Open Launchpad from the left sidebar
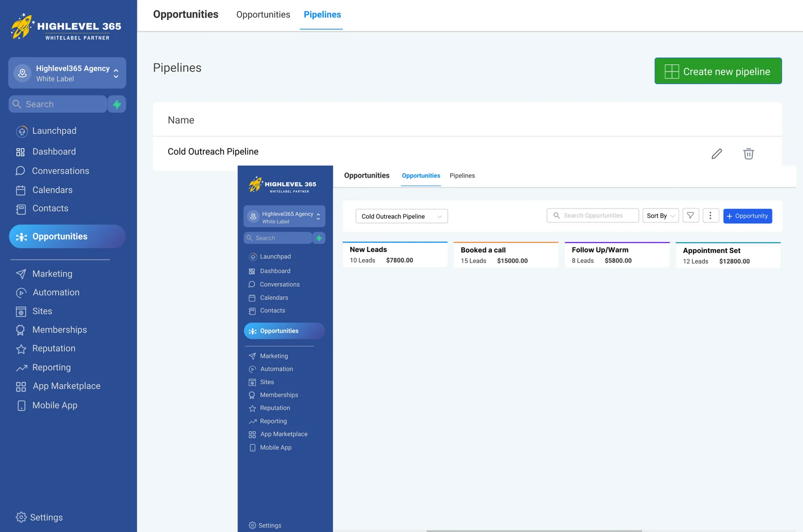Image resolution: width=803 pixels, height=532 pixels. (x=54, y=131)
